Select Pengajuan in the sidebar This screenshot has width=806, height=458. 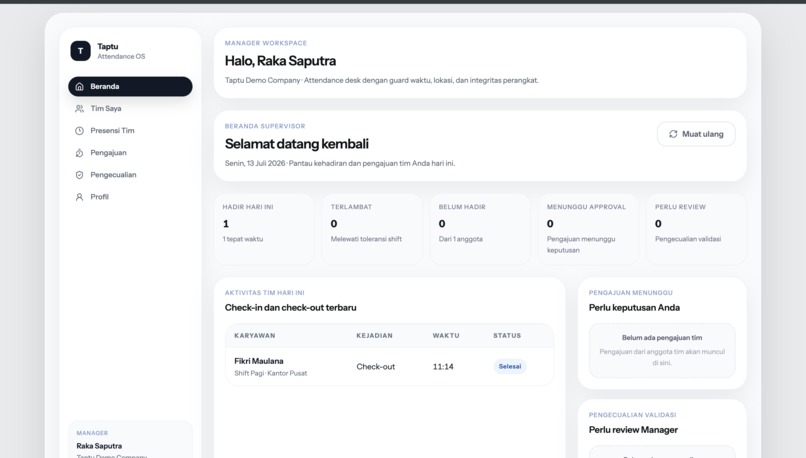coord(130,153)
